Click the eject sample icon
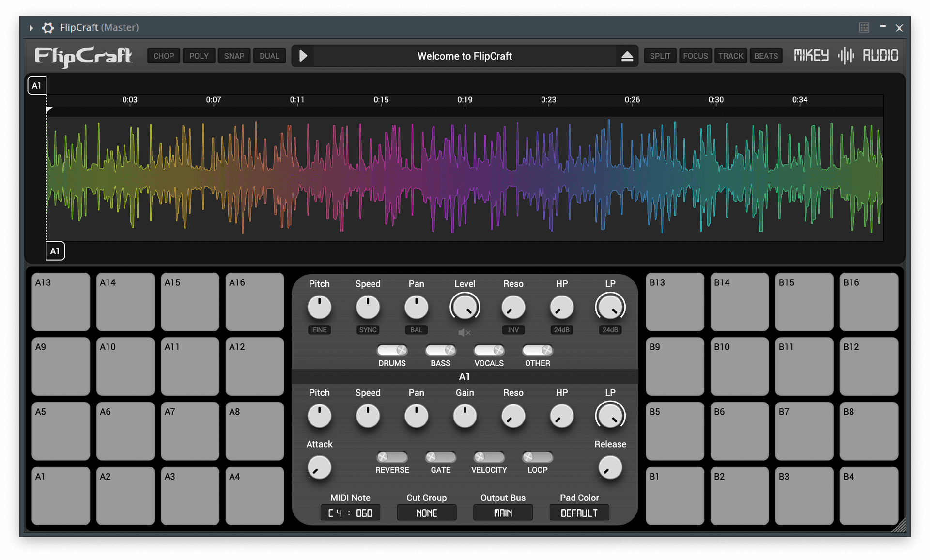The width and height of the screenshot is (930, 560). tap(627, 56)
